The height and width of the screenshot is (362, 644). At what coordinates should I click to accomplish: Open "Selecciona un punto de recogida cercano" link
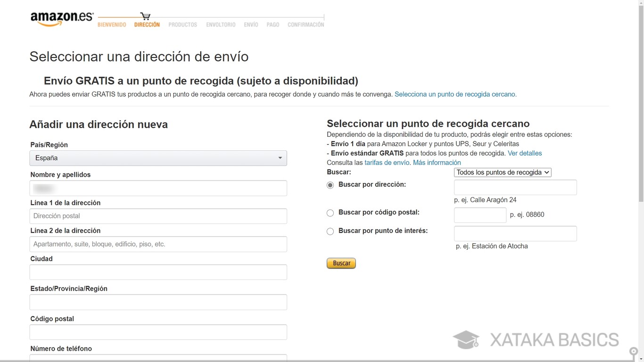coord(454,94)
